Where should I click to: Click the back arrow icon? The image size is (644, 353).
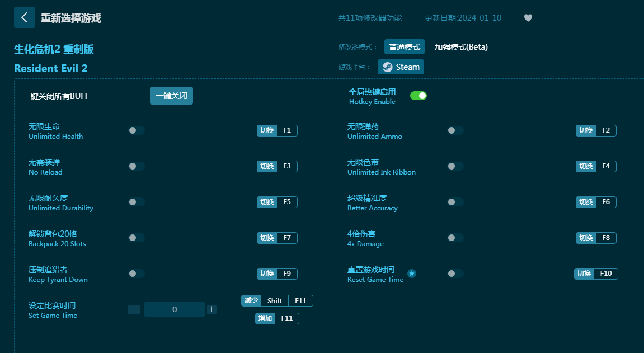click(x=24, y=17)
